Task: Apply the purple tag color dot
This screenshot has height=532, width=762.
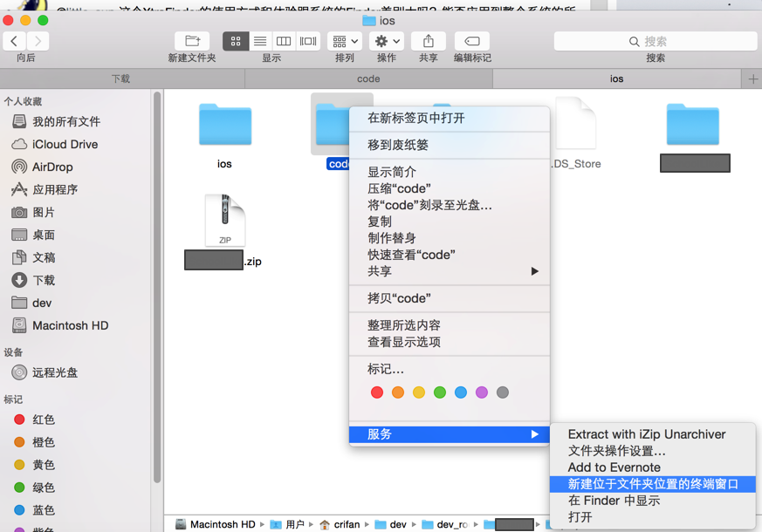Action: tap(482, 392)
